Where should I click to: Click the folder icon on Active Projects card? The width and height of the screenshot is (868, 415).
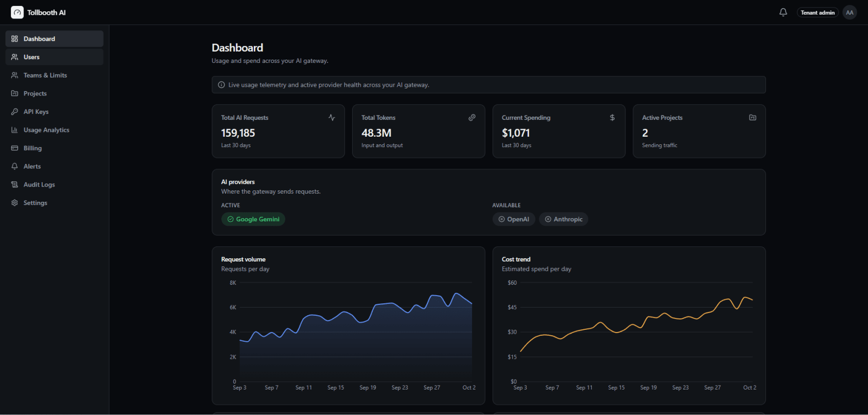[752, 118]
